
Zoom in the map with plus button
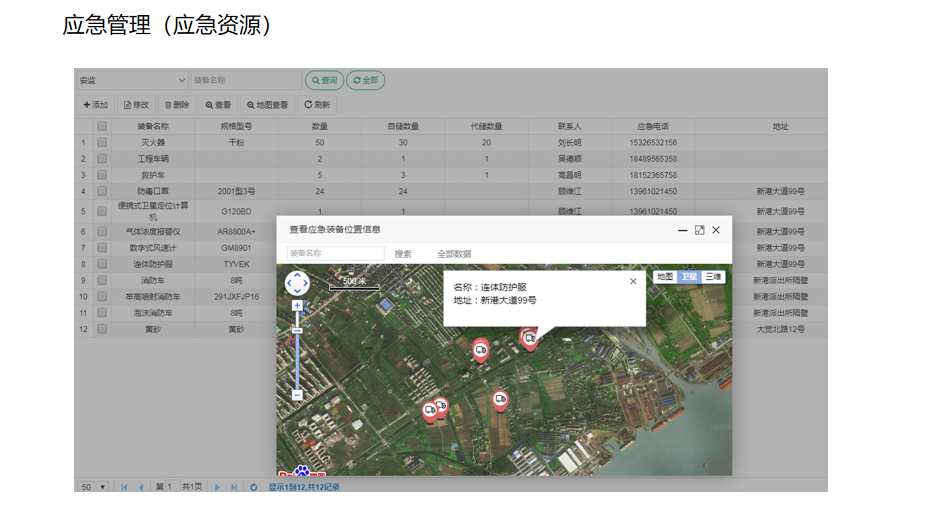click(x=297, y=305)
